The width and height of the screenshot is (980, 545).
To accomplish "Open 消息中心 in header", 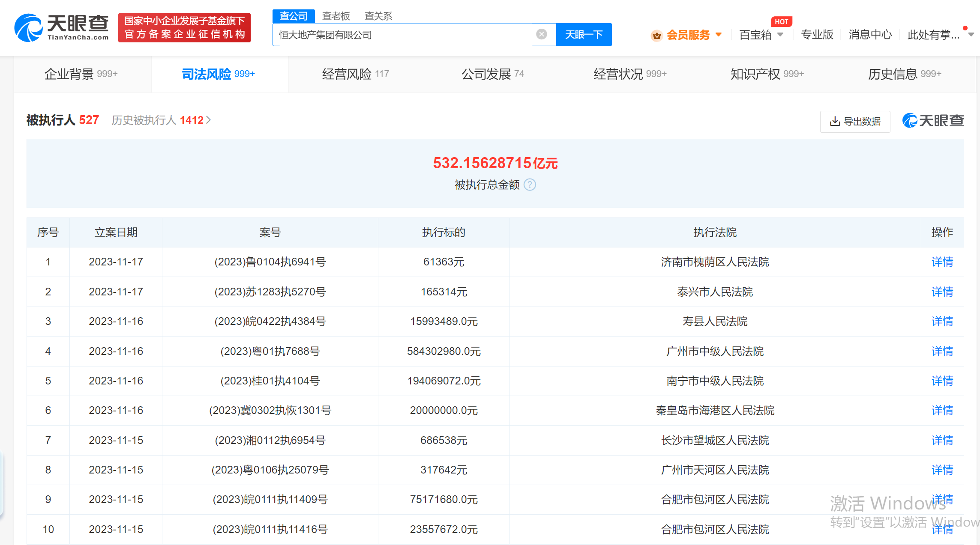I will (x=870, y=35).
